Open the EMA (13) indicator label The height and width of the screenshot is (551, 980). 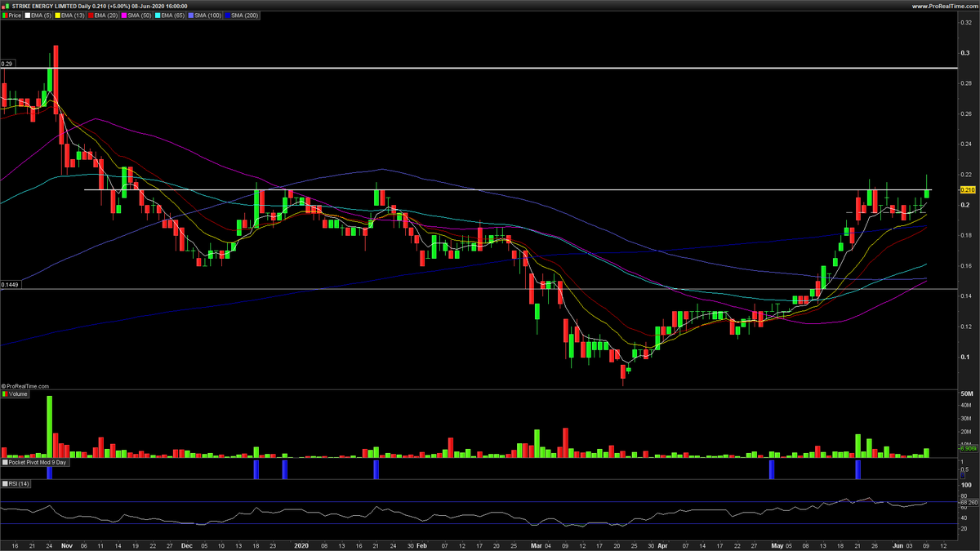(69, 15)
